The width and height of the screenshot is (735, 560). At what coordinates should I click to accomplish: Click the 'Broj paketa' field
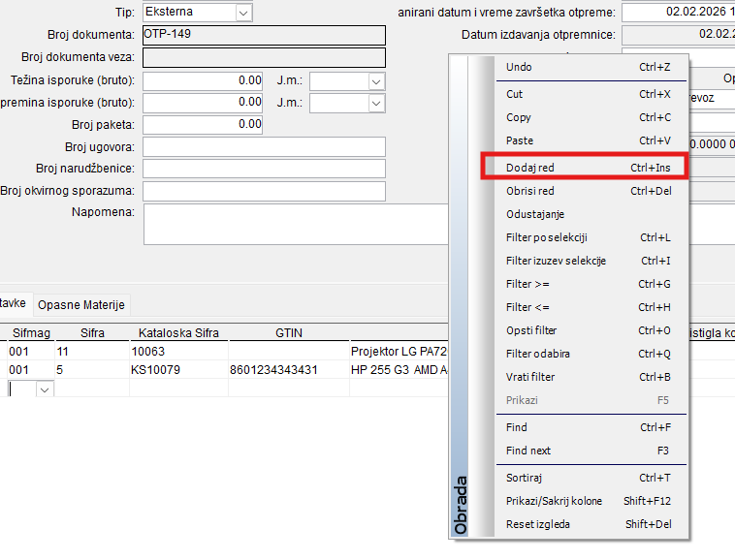point(203,124)
